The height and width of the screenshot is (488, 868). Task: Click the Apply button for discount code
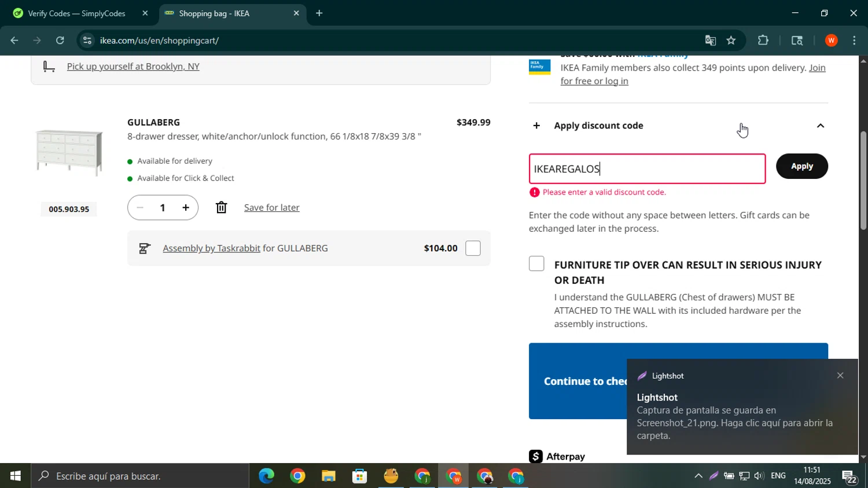coord(801,166)
